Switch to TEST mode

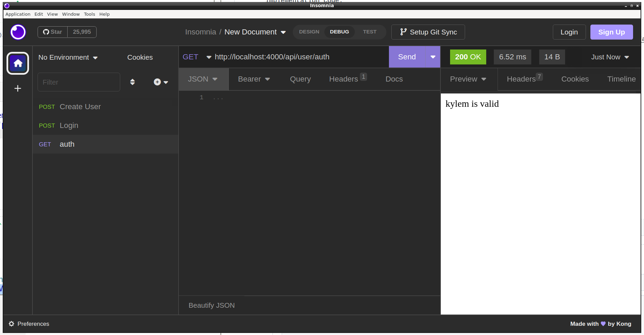pyautogui.click(x=370, y=31)
